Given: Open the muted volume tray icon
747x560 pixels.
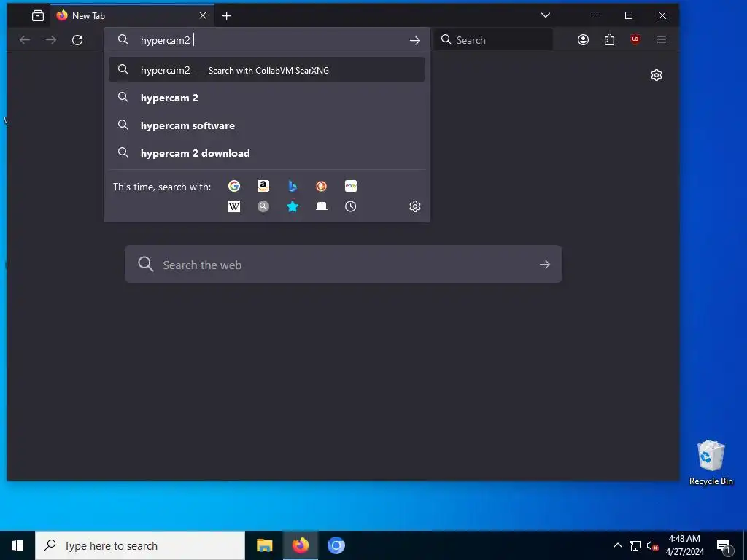Looking at the screenshot, I should (652, 545).
